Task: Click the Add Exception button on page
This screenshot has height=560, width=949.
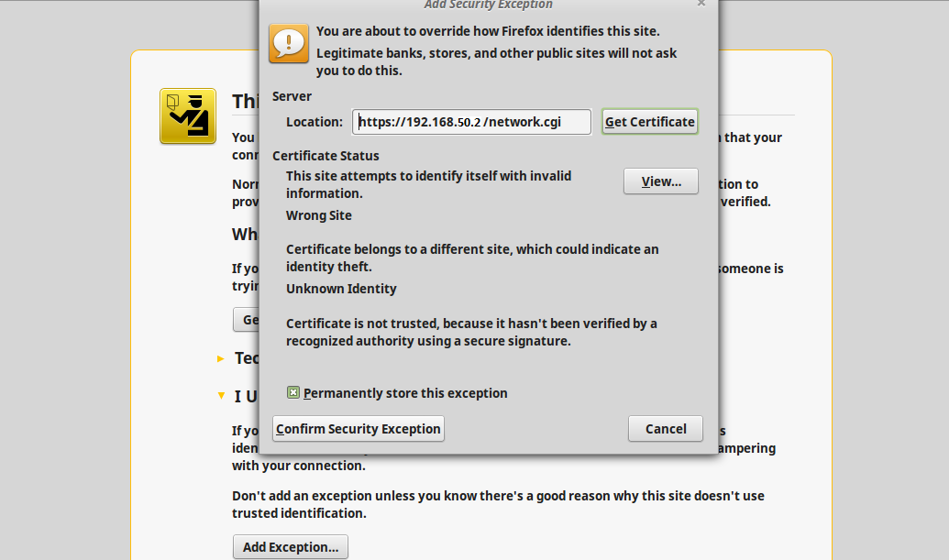Action: tap(291, 546)
